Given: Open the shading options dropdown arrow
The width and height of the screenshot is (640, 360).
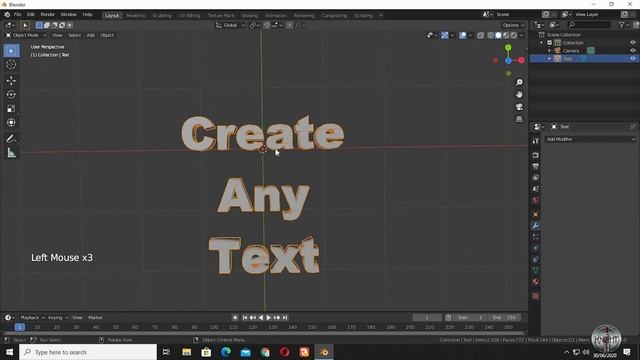Looking at the screenshot, I should click(521, 36).
